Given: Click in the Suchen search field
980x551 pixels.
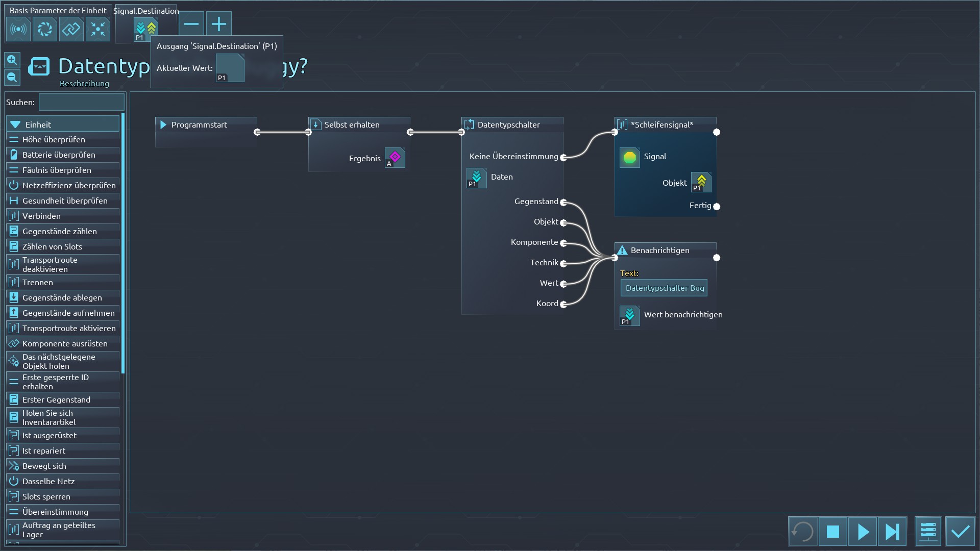Looking at the screenshot, I should pyautogui.click(x=82, y=102).
